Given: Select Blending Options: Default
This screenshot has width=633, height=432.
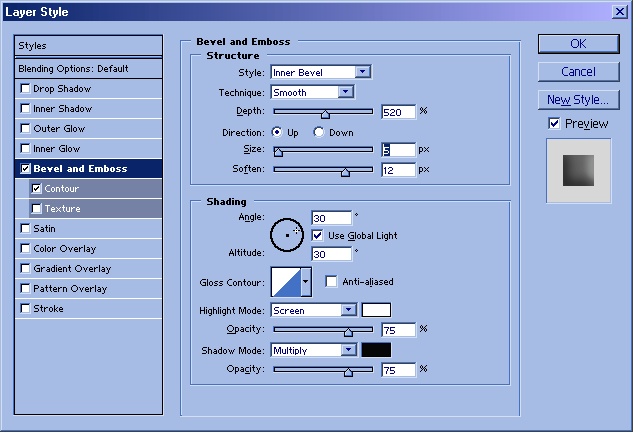Looking at the screenshot, I should (88, 69).
